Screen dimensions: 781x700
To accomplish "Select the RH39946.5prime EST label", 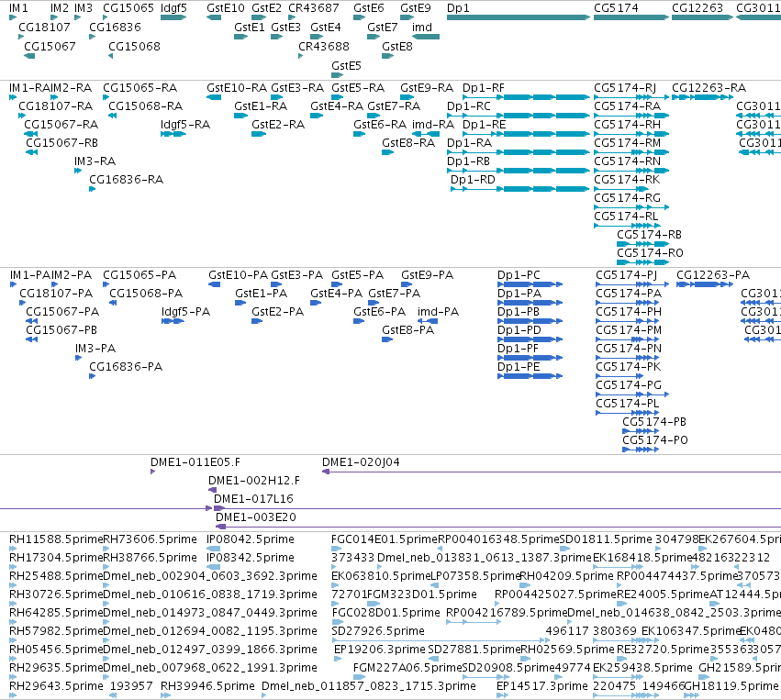I will point(207,686).
